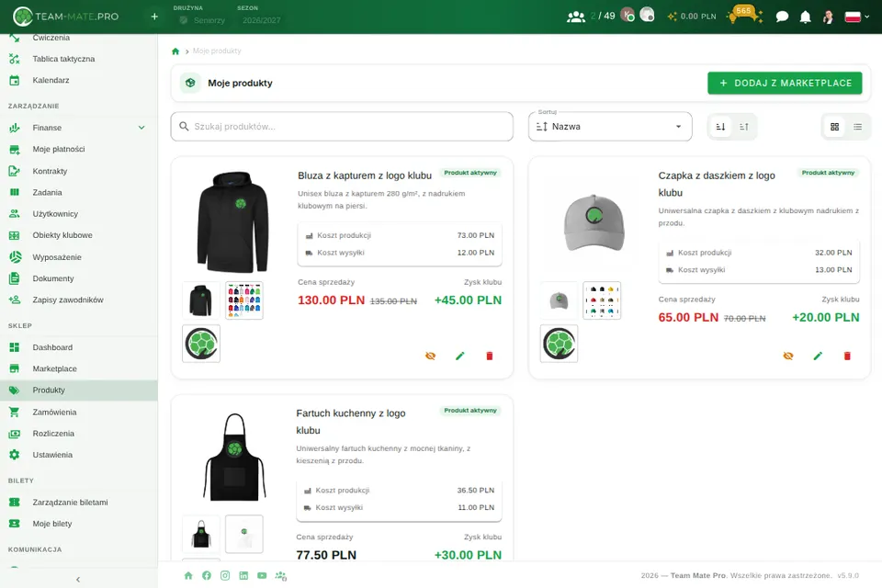The width and height of the screenshot is (882, 588).
Task: Switch to grid view layout
Action: click(x=835, y=127)
